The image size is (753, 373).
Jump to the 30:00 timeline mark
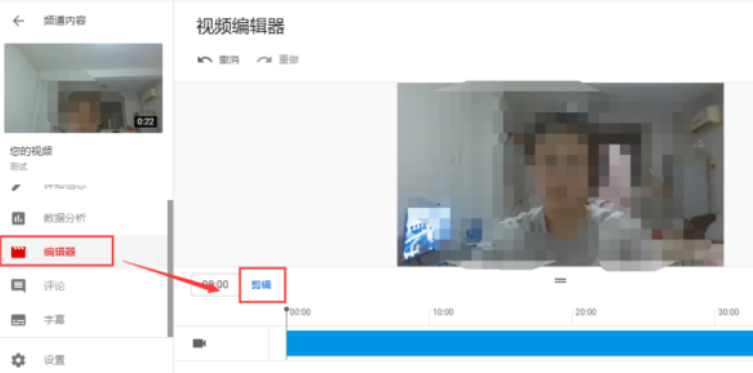click(729, 312)
